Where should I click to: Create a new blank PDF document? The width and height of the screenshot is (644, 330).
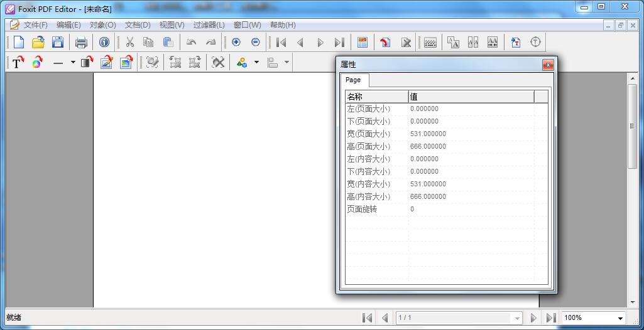(18, 42)
